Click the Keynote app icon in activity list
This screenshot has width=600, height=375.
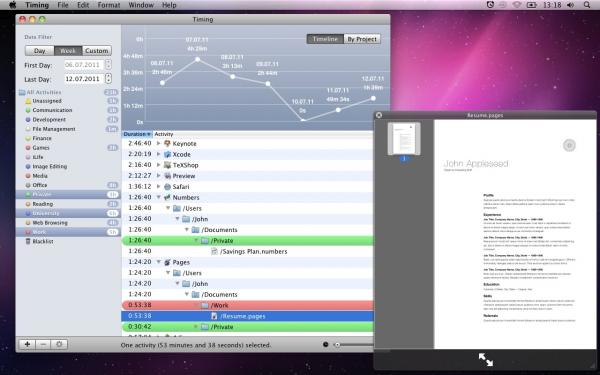tap(167, 143)
